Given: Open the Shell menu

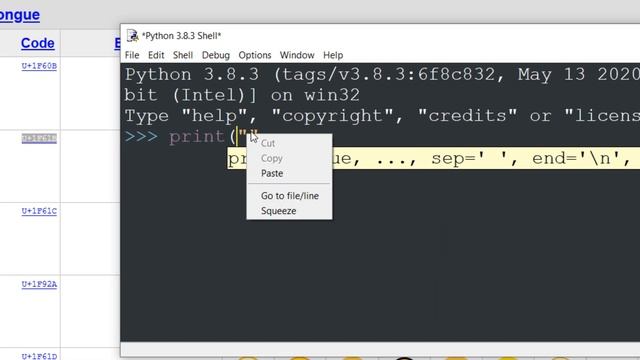Looking at the screenshot, I should tap(182, 55).
